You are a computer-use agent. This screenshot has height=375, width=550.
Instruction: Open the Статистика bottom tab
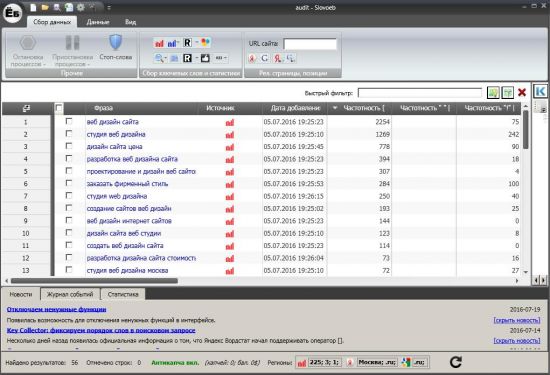123,294
